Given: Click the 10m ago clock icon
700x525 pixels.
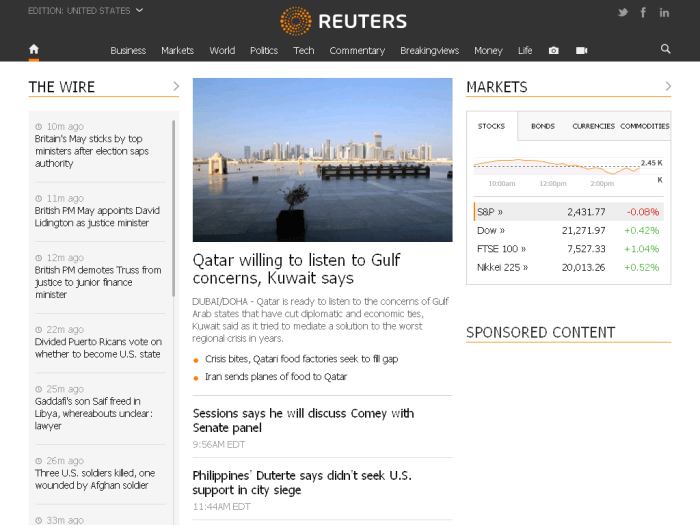Looking at the screenshot, I should (39, 127).
